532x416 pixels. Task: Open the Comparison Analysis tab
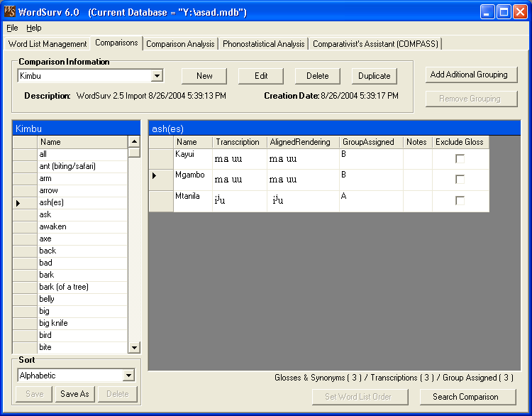180,44
